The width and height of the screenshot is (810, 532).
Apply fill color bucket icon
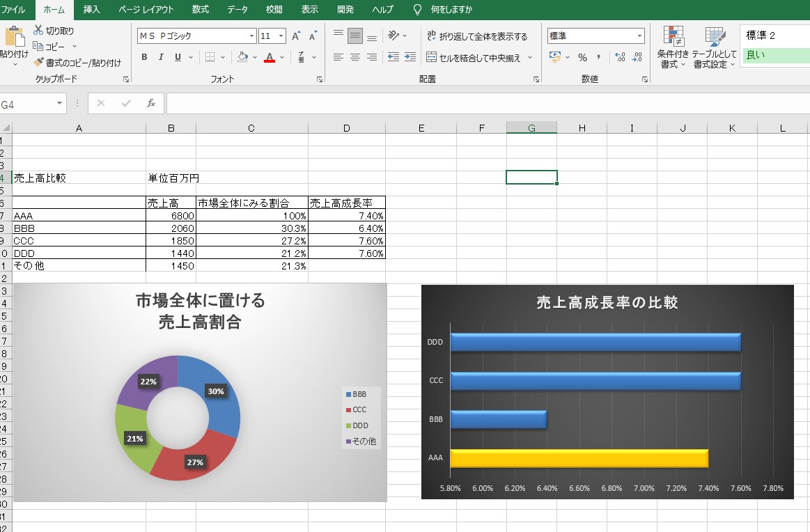pos(242,57)
